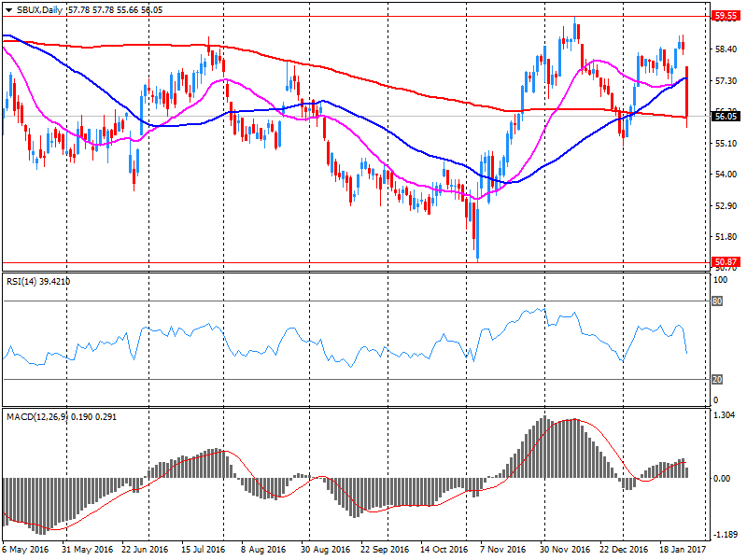Click the MACD -1.189 scale label

723,536
